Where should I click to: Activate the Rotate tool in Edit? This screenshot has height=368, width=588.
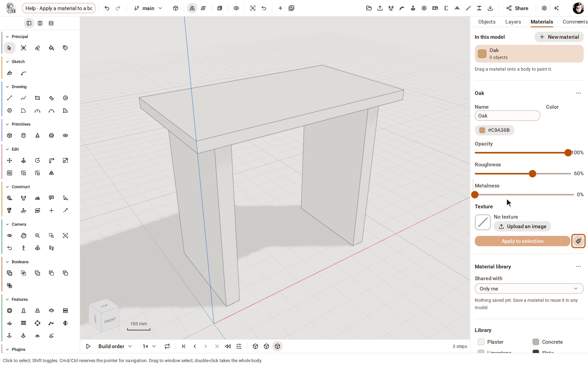(37, 160)
